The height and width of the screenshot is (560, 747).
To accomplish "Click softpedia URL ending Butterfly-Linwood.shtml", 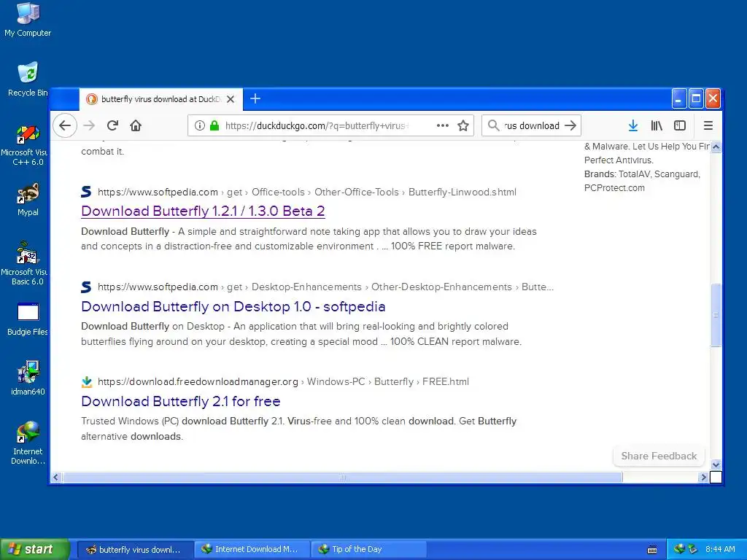I will [x=307, y=192].
